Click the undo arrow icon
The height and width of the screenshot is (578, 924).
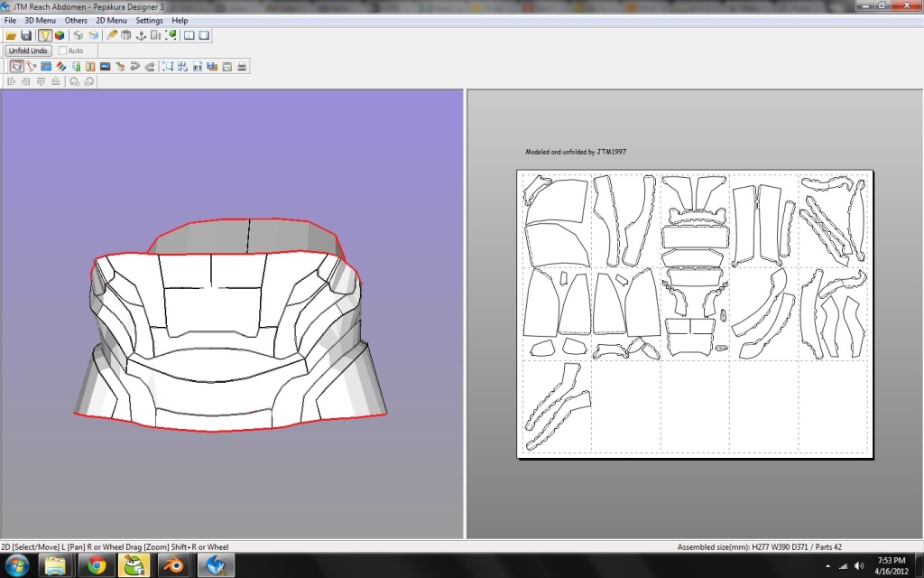(134, 66)
